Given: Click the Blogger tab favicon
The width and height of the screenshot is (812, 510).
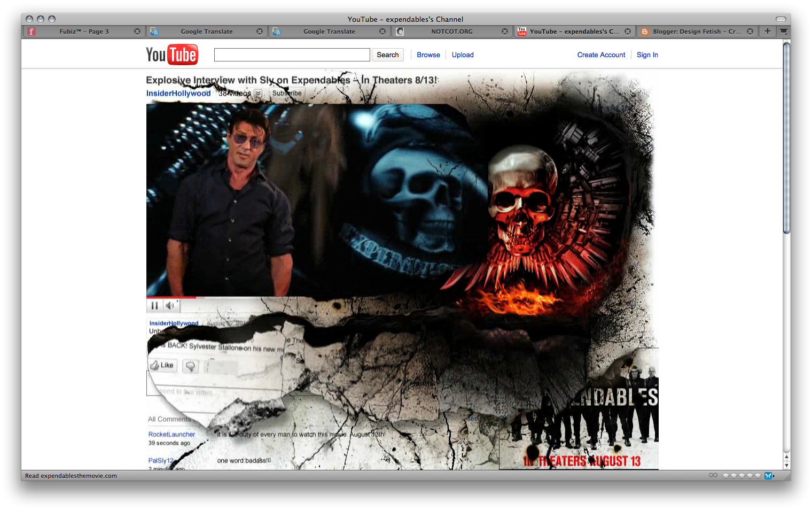Looking at the screenshot, I should coord(645,32).
